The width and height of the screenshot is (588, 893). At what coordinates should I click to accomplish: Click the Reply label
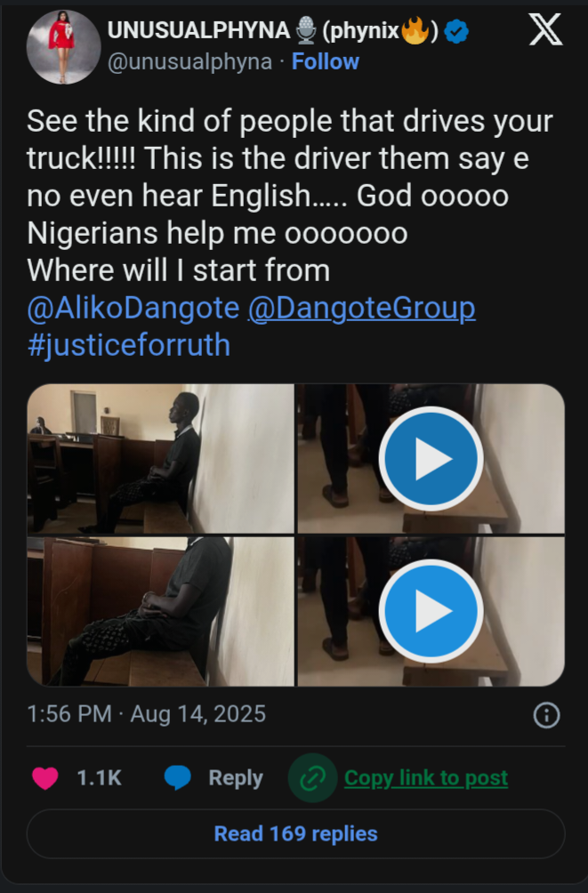click(236, 777)
